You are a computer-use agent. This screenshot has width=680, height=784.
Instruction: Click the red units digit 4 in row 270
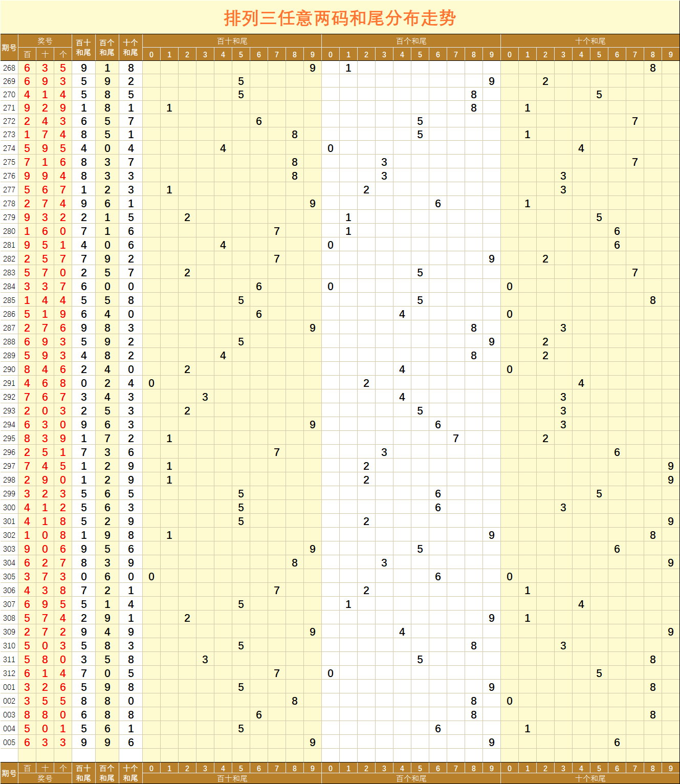[x=63, y=95]
